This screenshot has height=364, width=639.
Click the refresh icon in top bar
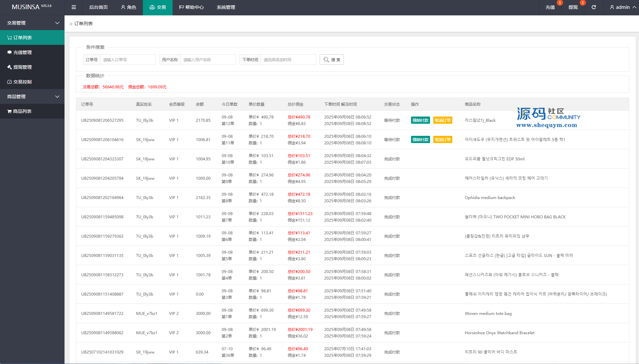click(593, 7)
